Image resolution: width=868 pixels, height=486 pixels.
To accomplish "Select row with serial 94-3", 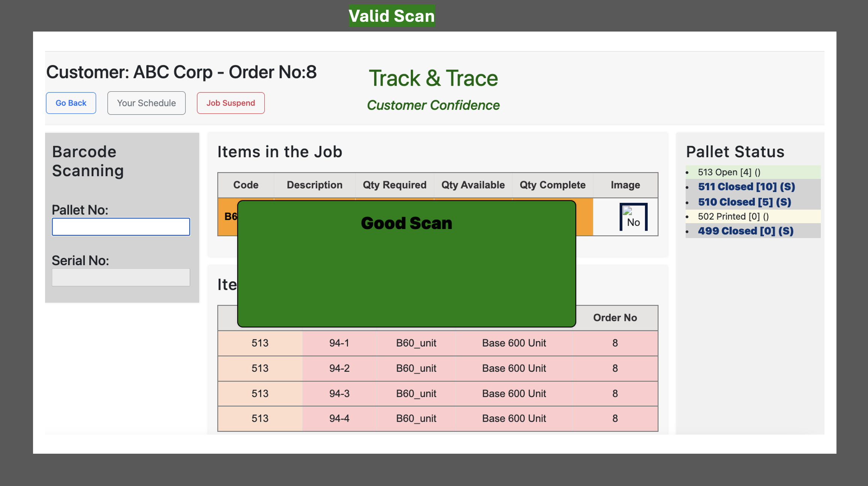I will 339,393.
